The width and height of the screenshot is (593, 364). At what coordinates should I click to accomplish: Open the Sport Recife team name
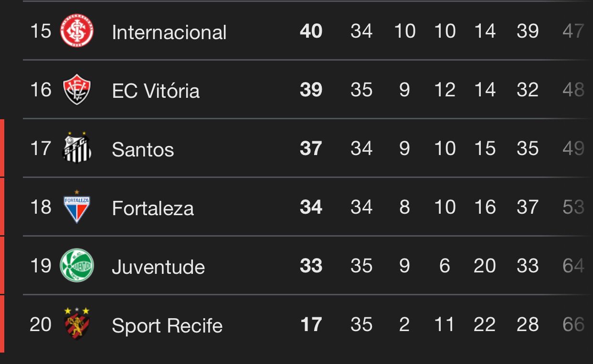tap(167, 325)
